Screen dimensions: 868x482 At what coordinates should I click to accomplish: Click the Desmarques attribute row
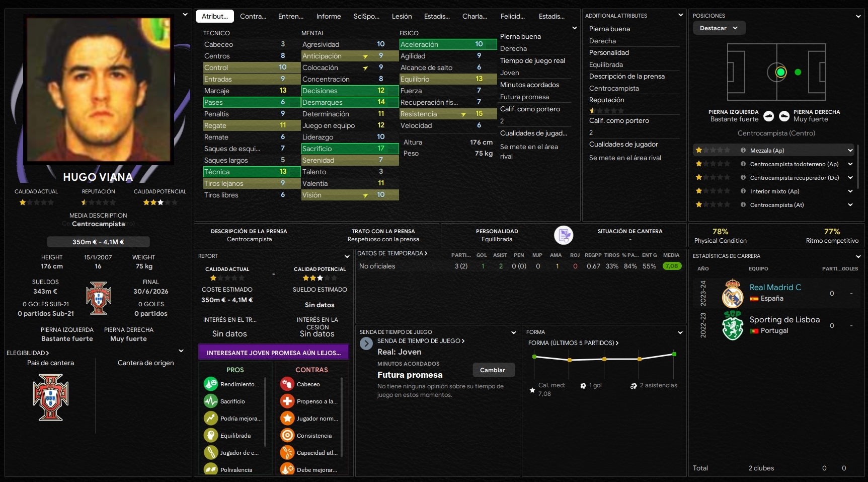coord(350,102)
